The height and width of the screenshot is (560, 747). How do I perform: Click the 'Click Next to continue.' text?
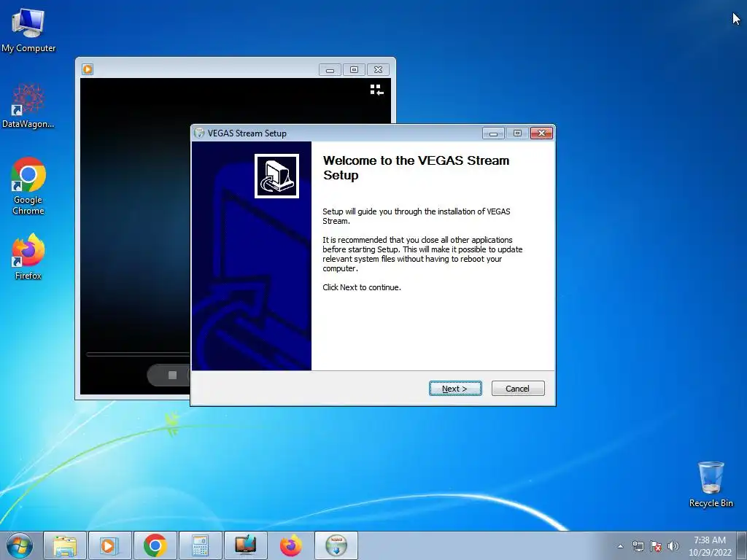point(362,287)
